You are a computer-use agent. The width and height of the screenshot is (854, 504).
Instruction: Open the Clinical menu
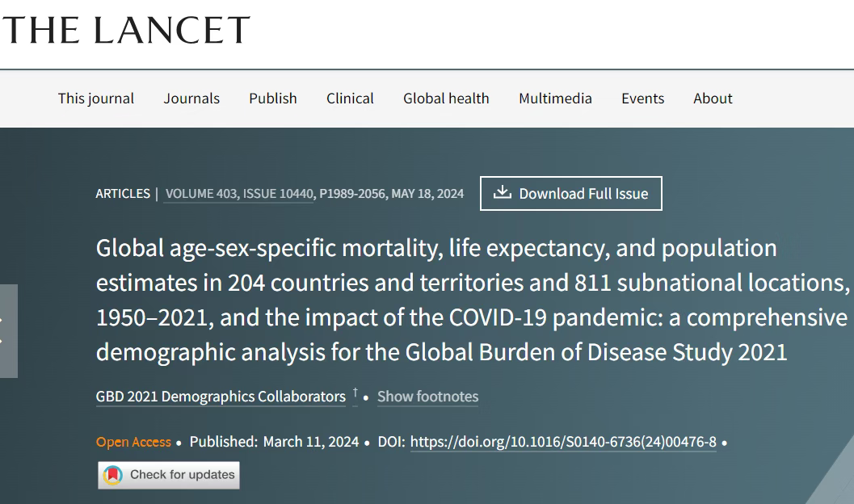(x=350, y=99)
